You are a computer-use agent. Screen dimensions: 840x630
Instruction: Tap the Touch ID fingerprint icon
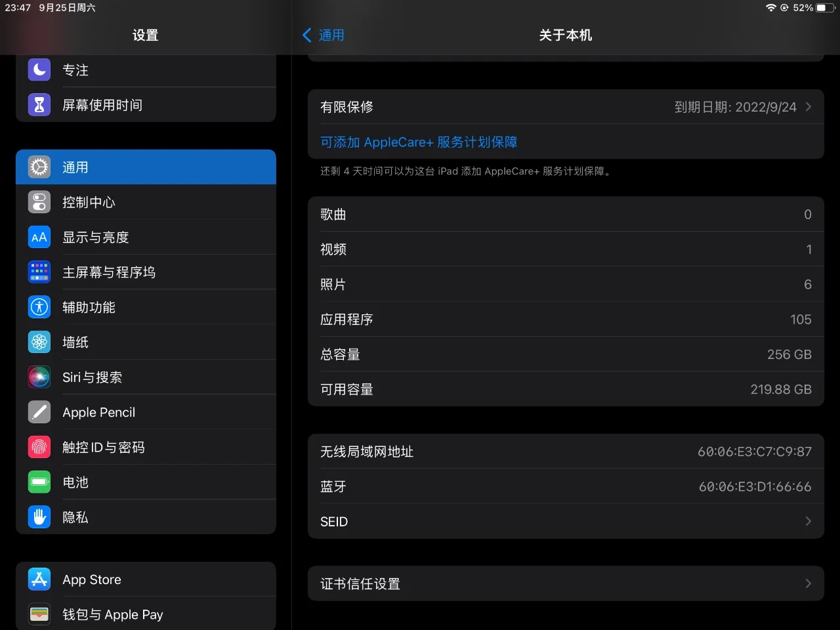click(x=39, y=447)
